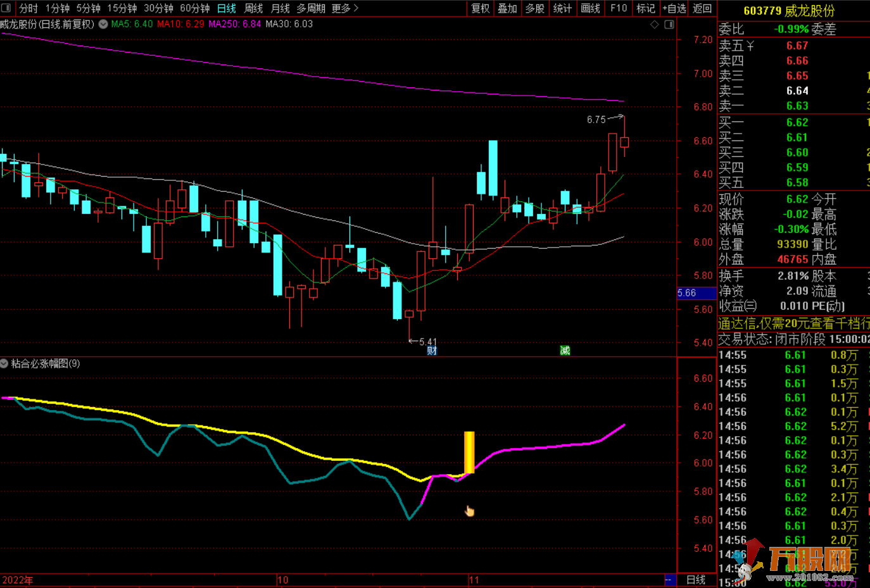Click the 复权 button
The image size is (870, 588).
click(x=481, y=8)
